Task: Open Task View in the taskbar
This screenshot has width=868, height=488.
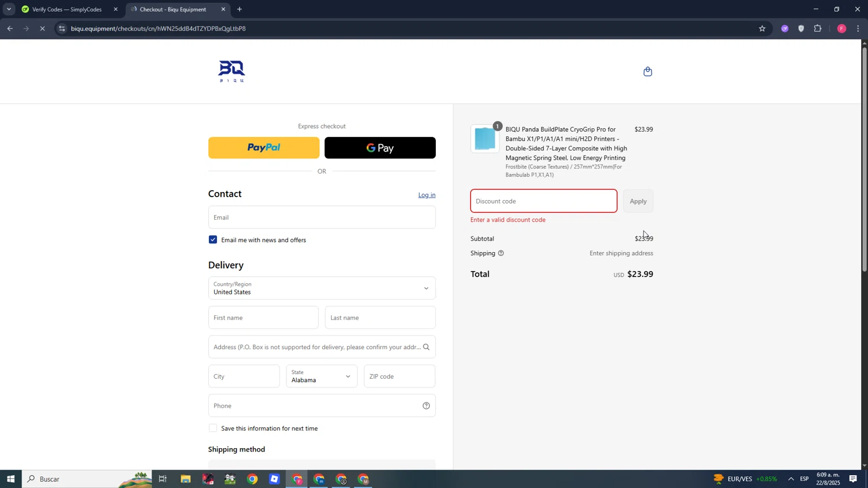Action: pyautogui.click(x=163, y=479)
